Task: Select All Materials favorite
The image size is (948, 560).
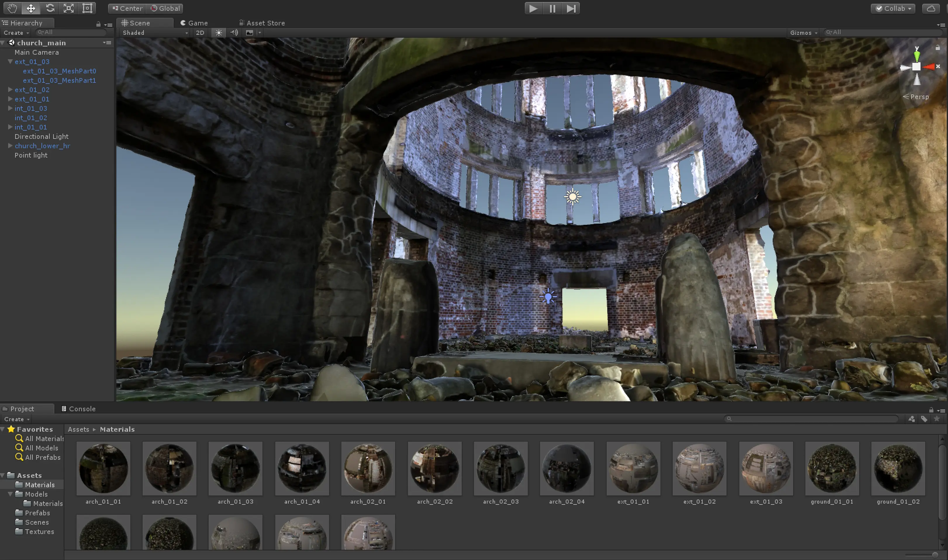Action: [39, 438]
